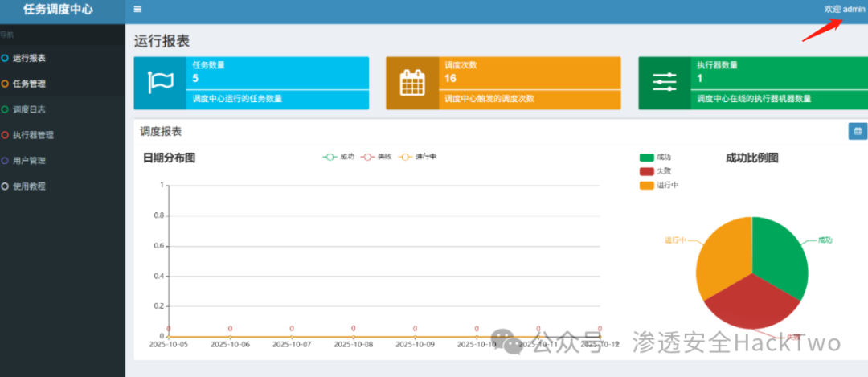Click the 2025-10-08 axis label
Viewport: 868px width, 377px height.
(354, 344)
